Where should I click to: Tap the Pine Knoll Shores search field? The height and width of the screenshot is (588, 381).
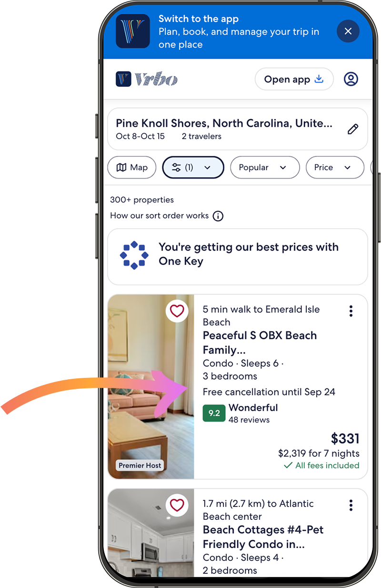tap(238, 129)
